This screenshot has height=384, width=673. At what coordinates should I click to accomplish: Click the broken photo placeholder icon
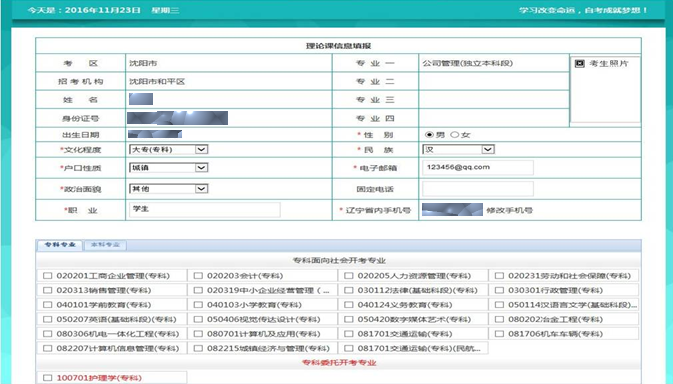tap(579, 63)
